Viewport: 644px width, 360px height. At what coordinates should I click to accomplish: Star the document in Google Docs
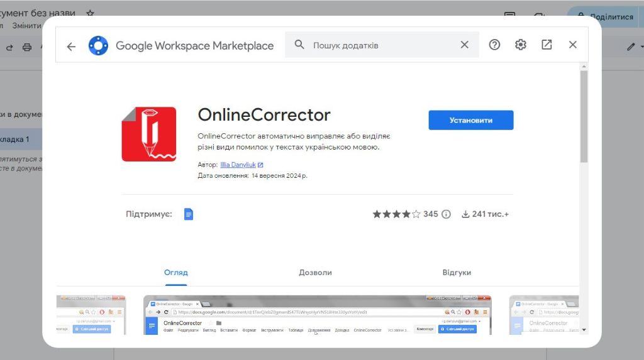[x=91, y=13]
